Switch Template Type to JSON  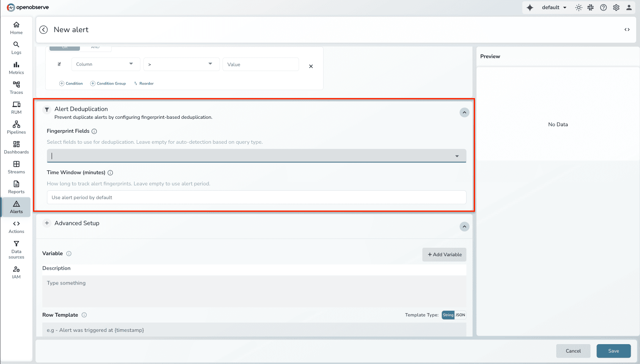pos(460,315)
